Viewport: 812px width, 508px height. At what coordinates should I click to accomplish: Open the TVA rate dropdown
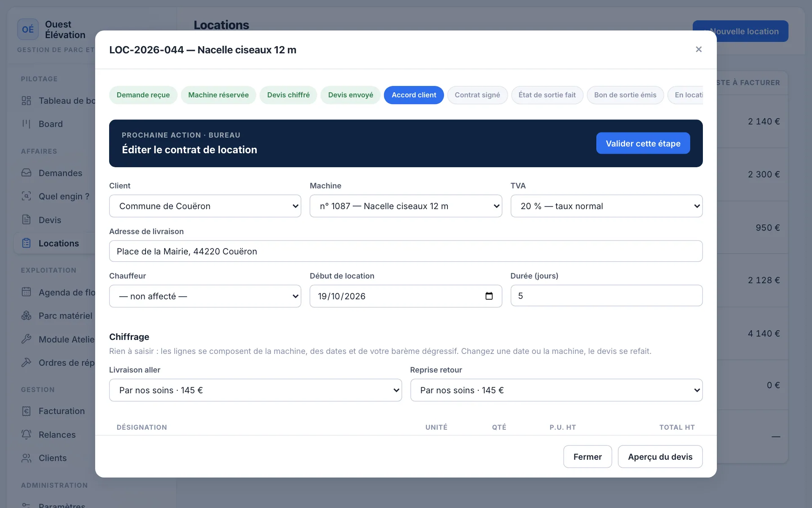point(606,206)
